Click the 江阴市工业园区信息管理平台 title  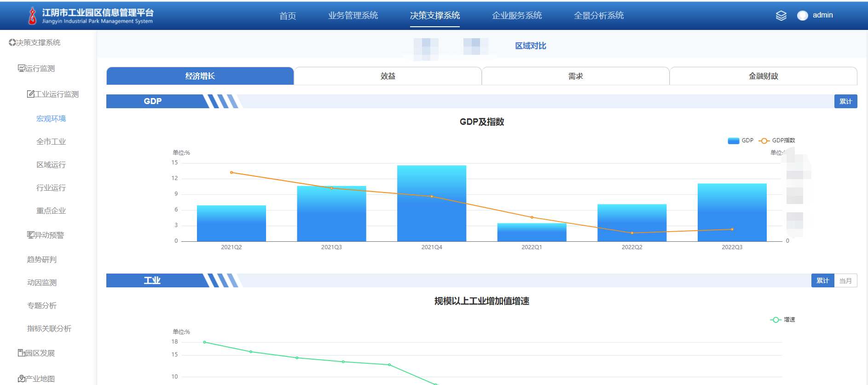point(98,12)
